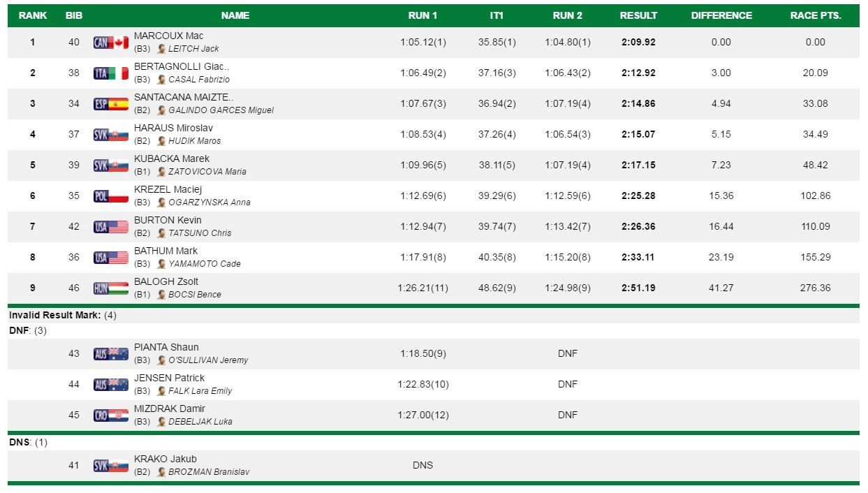868x493 pixels.
Task: Click the Poland flag beside Krezel
Action: pos(111,196)
